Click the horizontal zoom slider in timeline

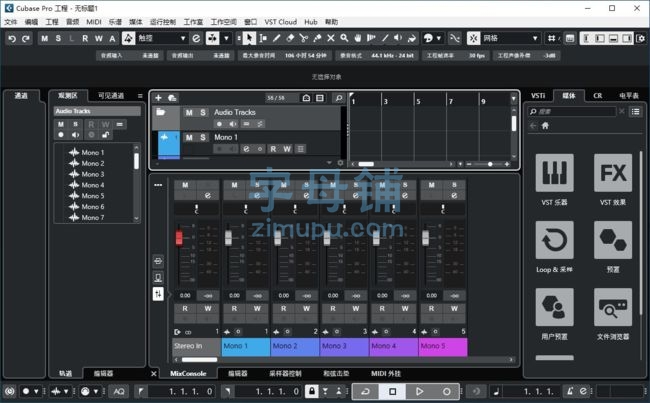[488, 164]
